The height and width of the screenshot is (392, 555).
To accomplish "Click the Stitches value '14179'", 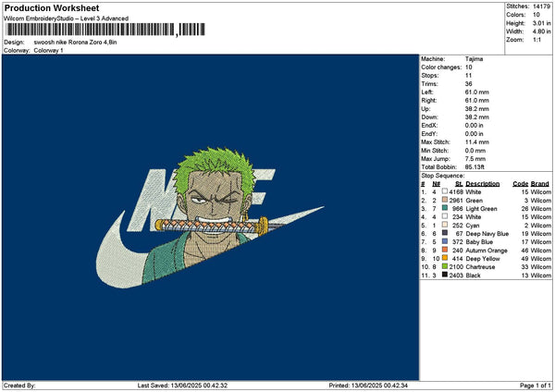I will tap(541, 6).
